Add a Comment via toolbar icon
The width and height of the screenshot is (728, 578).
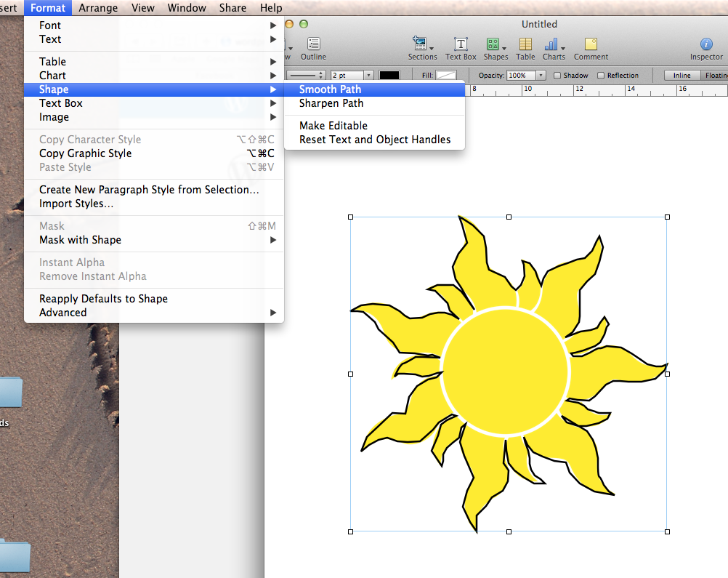pyautogui.click(x=591, y=45)
